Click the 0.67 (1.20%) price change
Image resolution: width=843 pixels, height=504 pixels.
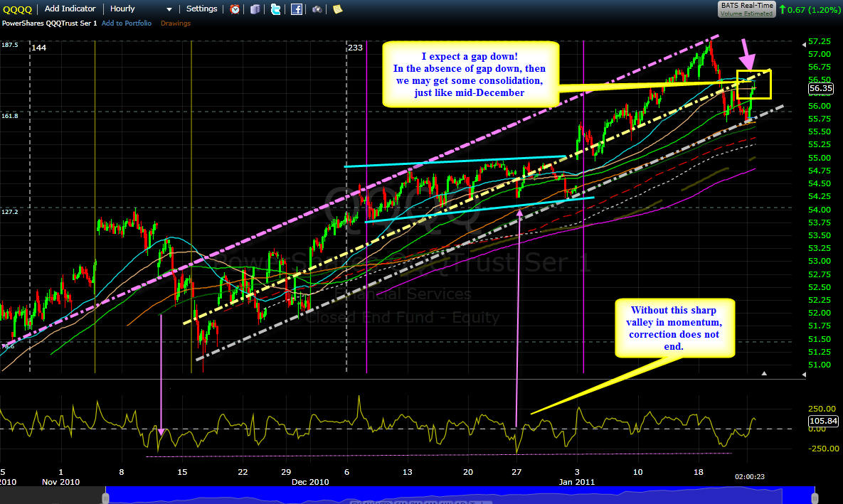(815, 10)
